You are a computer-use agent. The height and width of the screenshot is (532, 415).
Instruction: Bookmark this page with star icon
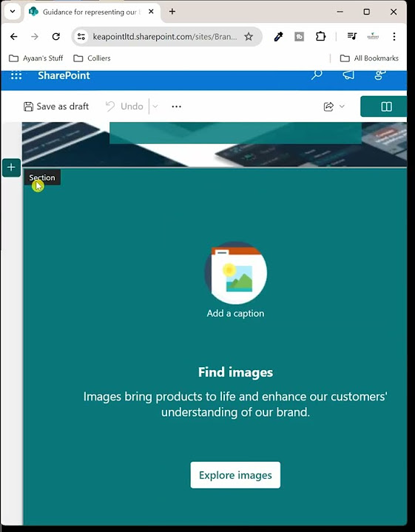tap(249, 36)
